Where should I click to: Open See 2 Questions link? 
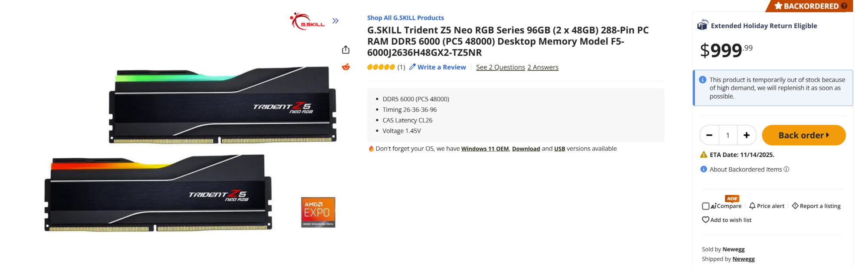click(500, 67)
